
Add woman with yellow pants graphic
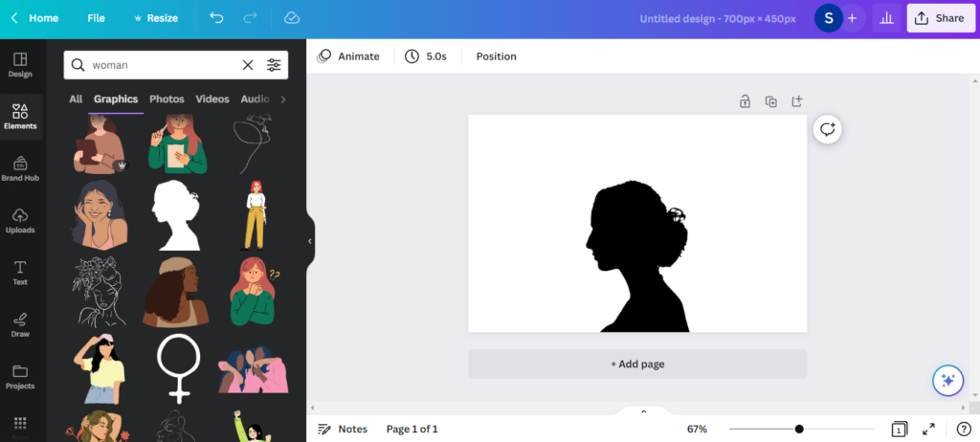point(255,214)
